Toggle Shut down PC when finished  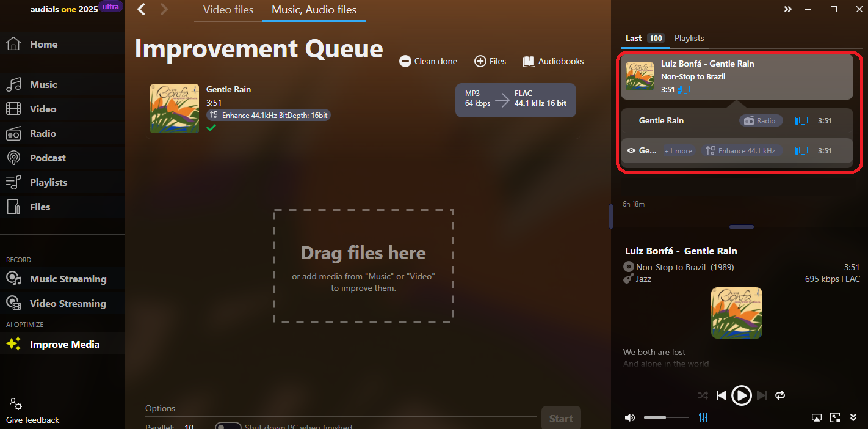228,425
